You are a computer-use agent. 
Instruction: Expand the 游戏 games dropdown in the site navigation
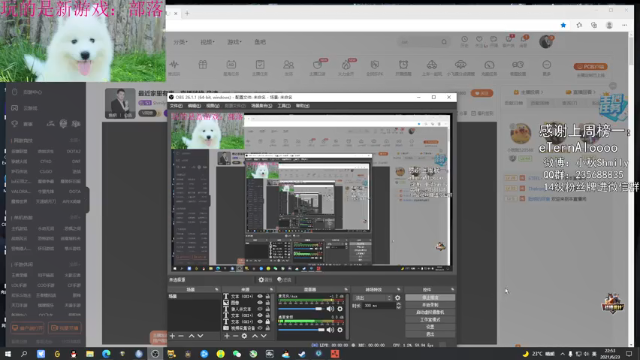pos(234,42)
